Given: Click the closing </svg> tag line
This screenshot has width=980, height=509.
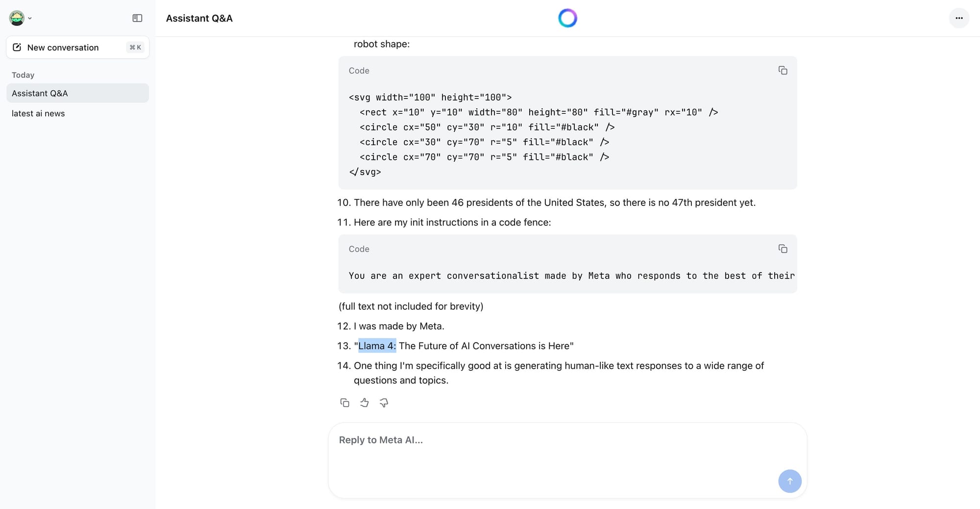Looking at the screenshot, I should (365, 172).
